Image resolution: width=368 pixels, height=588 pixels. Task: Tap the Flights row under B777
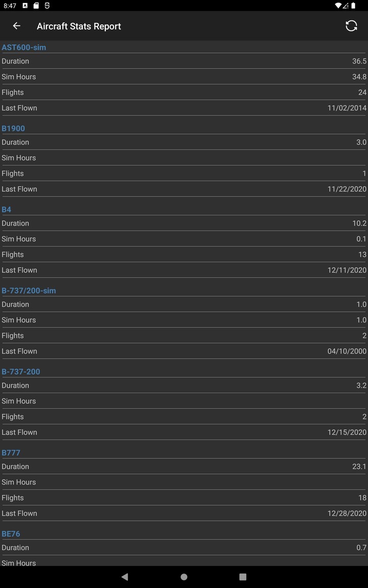coord(184,498)
